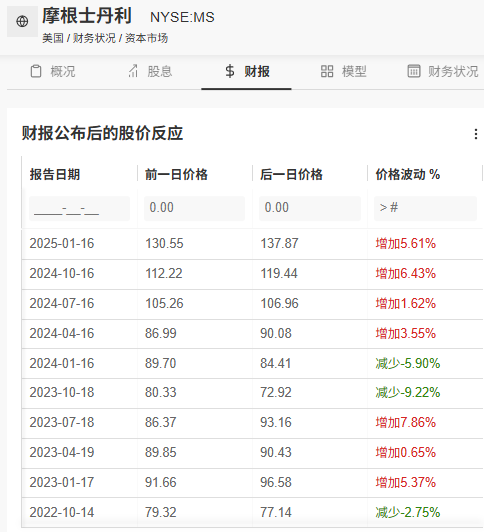Click the grid icon of 模型 tab

[327, 71]
